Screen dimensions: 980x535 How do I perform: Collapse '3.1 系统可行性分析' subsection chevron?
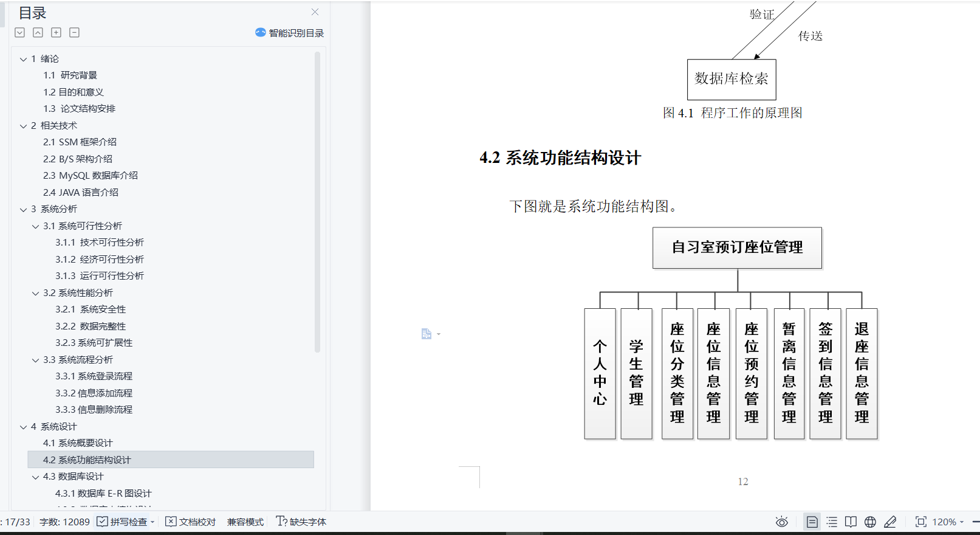35,226
